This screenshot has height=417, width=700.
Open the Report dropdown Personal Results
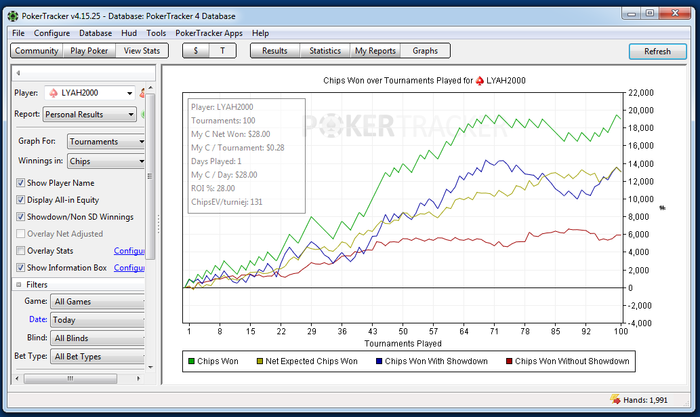click(x=89, y=114)
